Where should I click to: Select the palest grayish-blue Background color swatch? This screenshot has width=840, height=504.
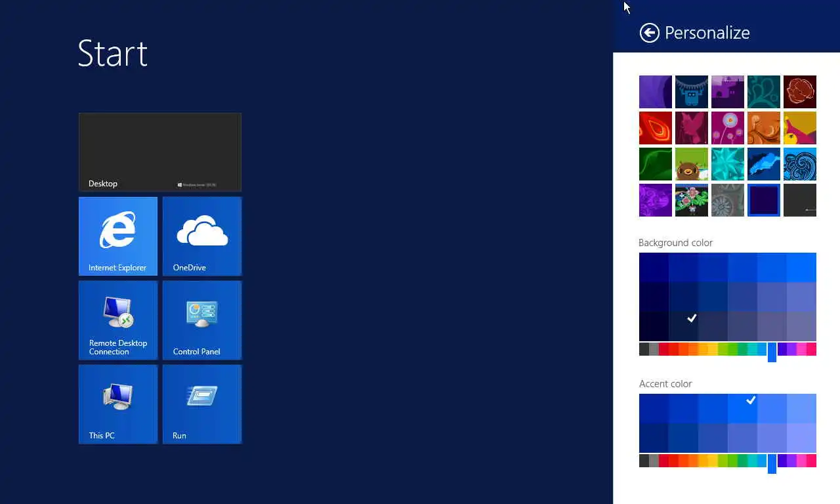point(801,326)
